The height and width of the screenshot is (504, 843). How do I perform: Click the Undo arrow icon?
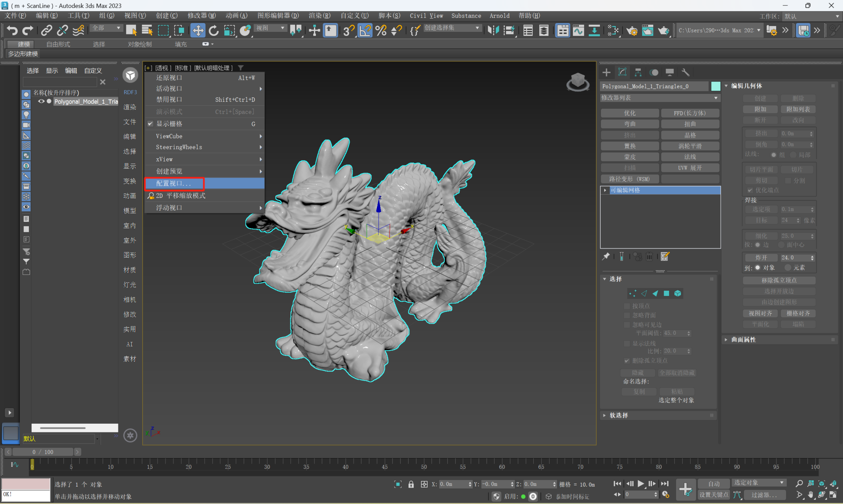12,30
